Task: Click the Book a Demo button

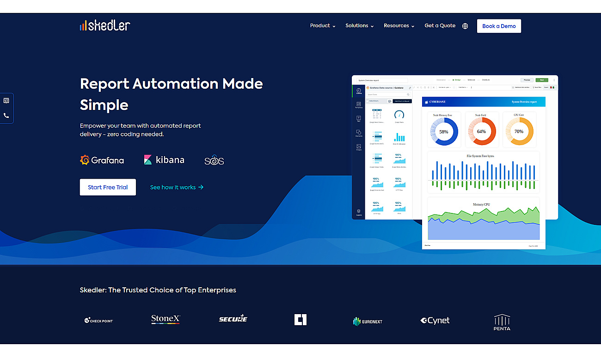Action: click(x=499, y=26)
